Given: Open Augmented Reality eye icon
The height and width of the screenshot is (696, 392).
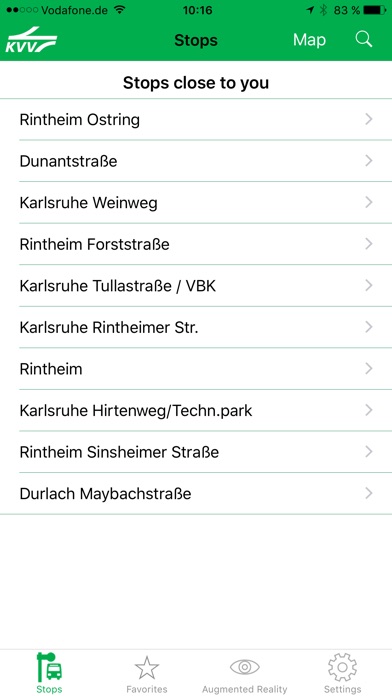Looking at the screenshot, I should coord(245,667).
